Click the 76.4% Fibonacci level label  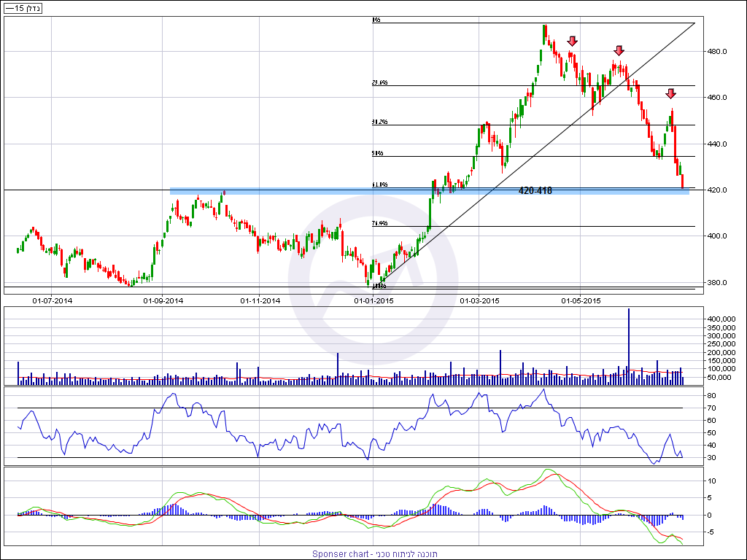tap(379, 223)
